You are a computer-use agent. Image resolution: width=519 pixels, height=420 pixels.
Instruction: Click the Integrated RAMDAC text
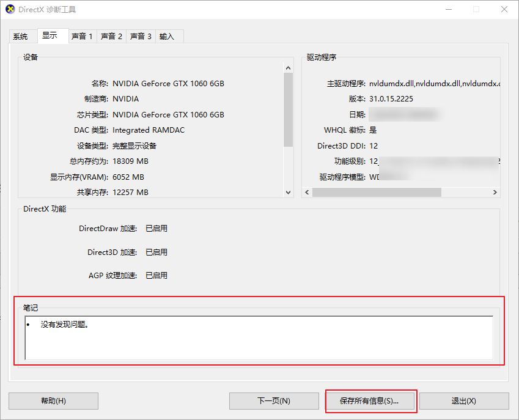point(149,130)
